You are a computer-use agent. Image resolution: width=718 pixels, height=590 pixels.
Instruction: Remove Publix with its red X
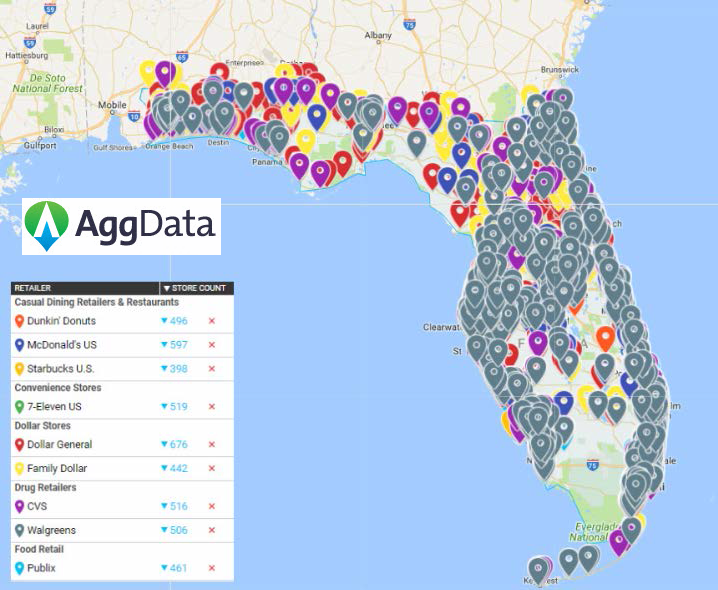(212, 568)
